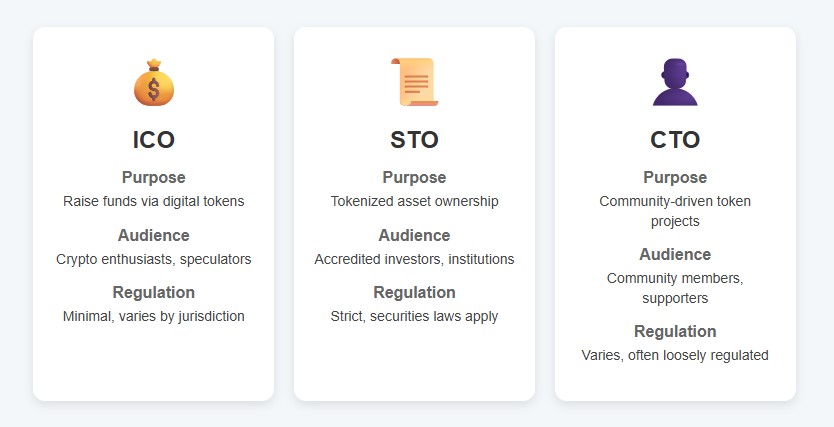
Task: Click 'Raise funds via digital tokens' text
Action: (x=154, y=202)
